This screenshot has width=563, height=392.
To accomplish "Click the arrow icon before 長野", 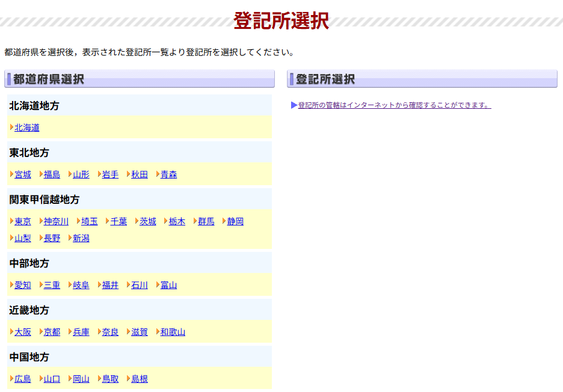I will pos(41,237).
